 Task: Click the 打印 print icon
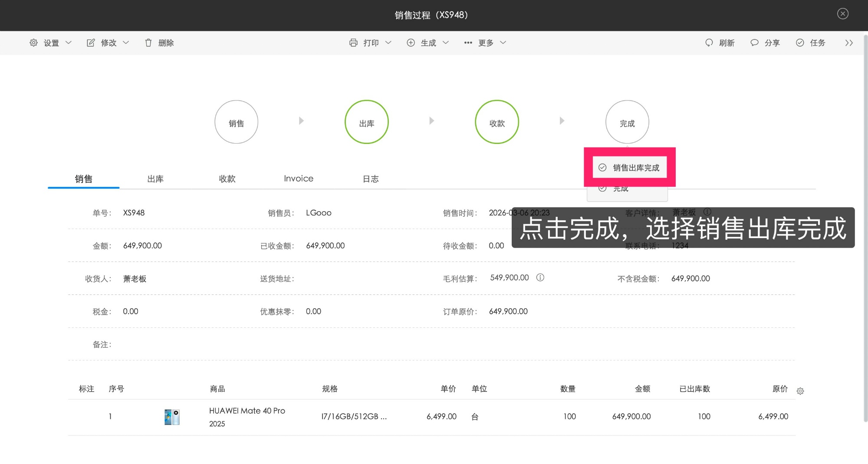(354, 42)
